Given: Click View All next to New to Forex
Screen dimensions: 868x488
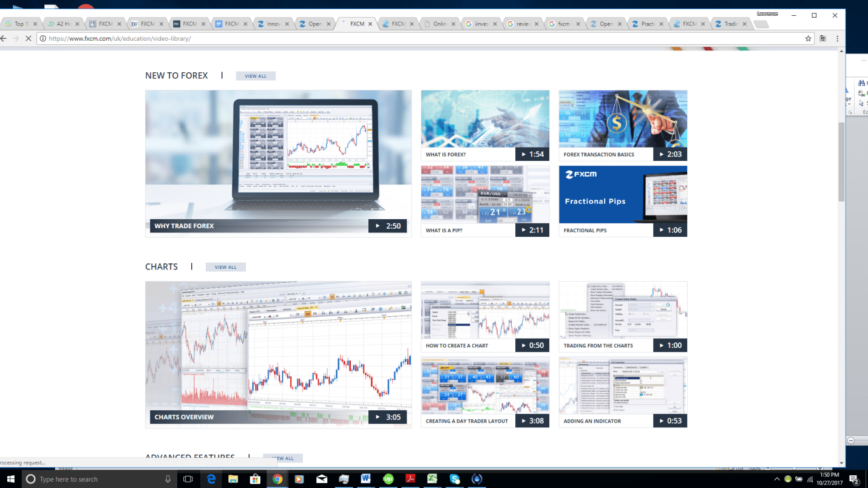Looking at the screenshot, I should pos(256,76).
